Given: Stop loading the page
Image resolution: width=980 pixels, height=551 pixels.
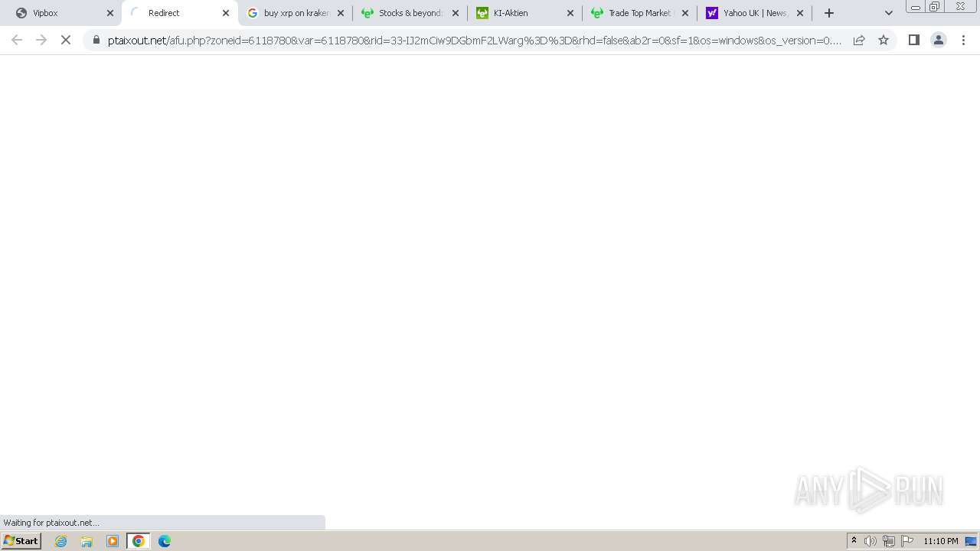Looking at the screenshot, I should point(66,40).
